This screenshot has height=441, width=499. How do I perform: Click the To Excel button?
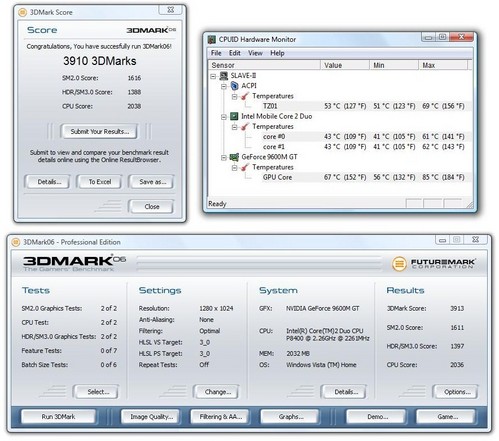[99, 182]
